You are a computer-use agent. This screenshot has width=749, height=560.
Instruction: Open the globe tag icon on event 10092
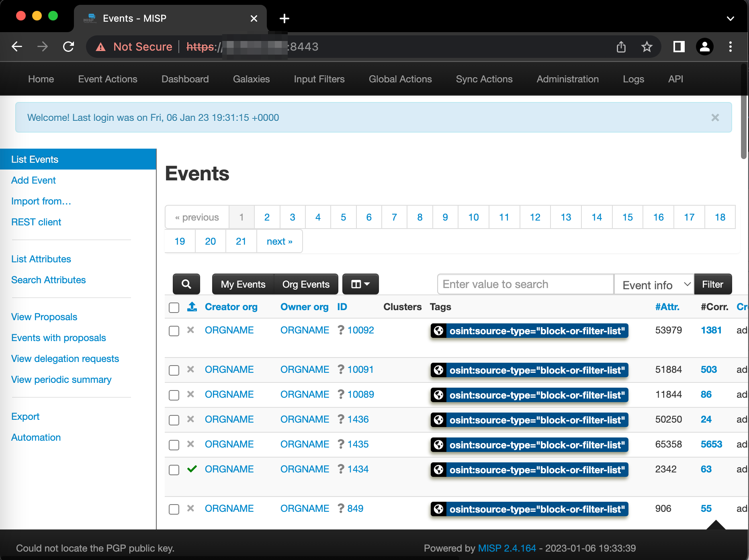[x=438, y=331]
